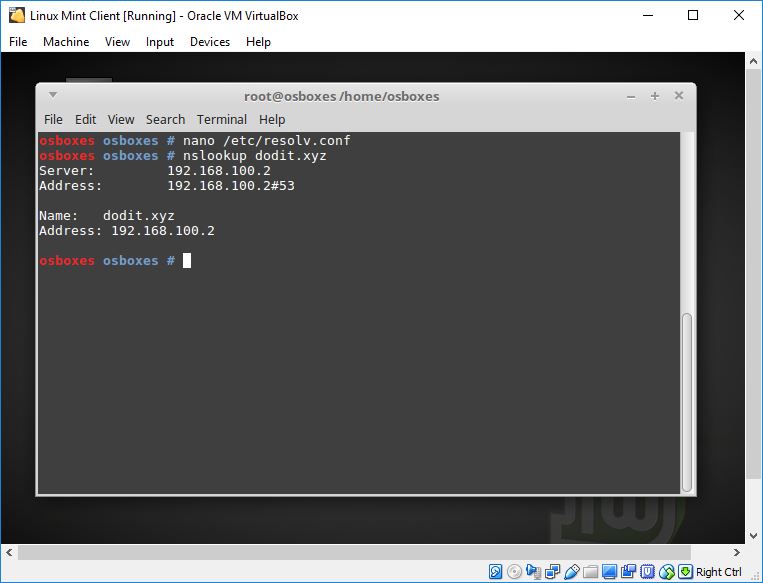Maximize the terminal window with plus button

tap(654, 96)
